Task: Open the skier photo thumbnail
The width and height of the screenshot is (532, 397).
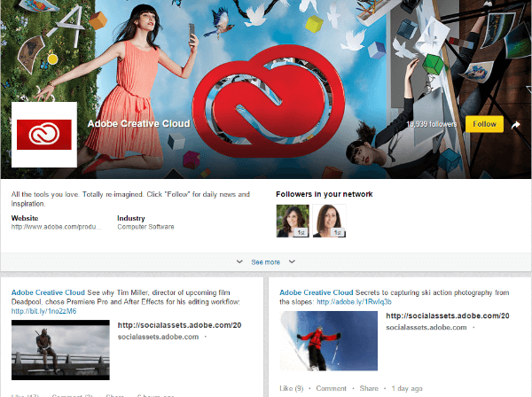Action: [328, 341]
